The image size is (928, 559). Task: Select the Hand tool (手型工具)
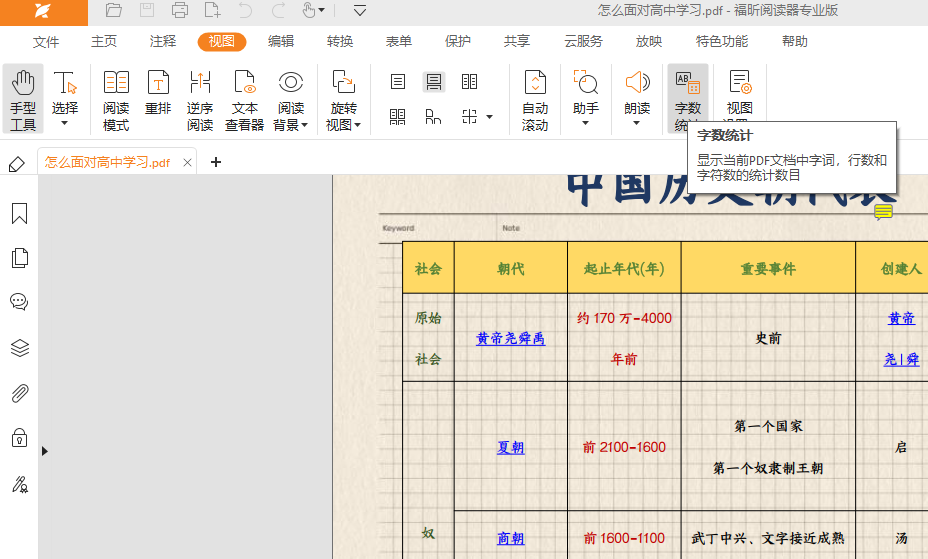(x=23, y=100)
